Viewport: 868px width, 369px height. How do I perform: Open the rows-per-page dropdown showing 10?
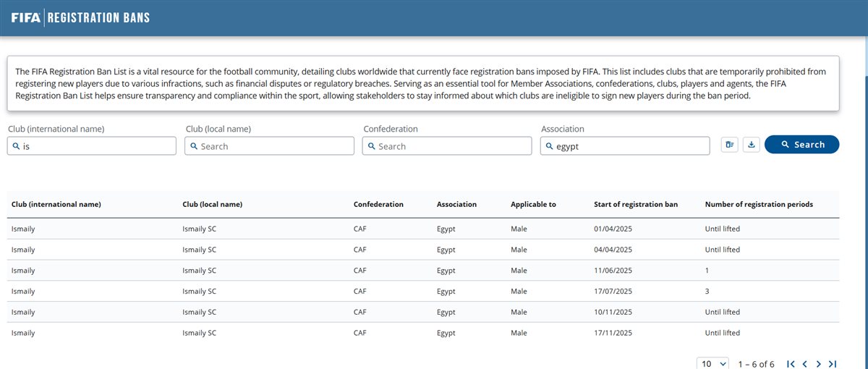pyautogui.click(x=712, y=363)
